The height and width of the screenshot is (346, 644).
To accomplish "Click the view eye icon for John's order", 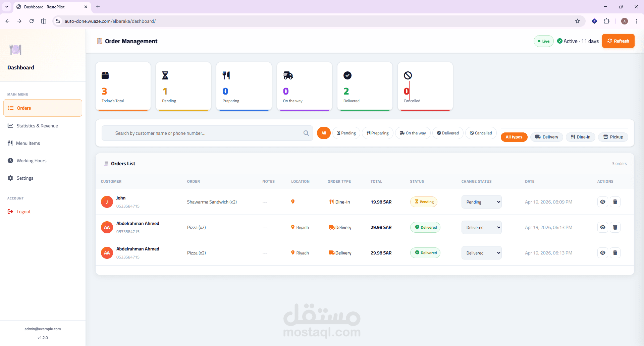I will click(603, 202).
